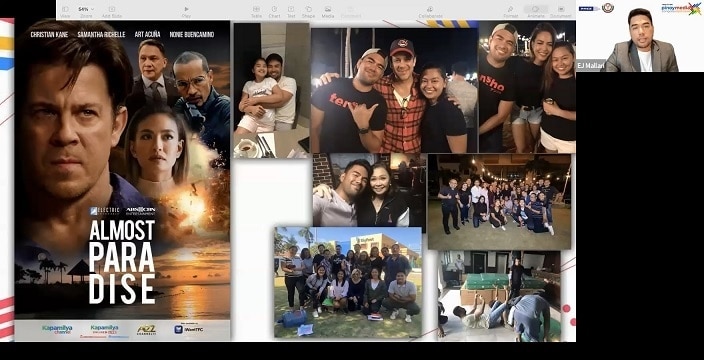Start the slideshow with the Play button
This screenshot has height=360, width=704.
pyautogui.click(x=186, y=12)
